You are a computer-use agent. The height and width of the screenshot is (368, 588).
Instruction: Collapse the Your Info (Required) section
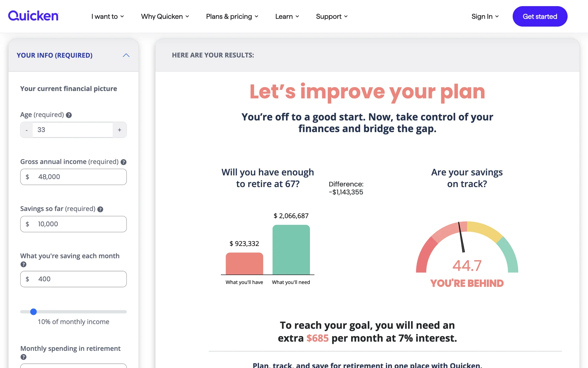point(126,55)
